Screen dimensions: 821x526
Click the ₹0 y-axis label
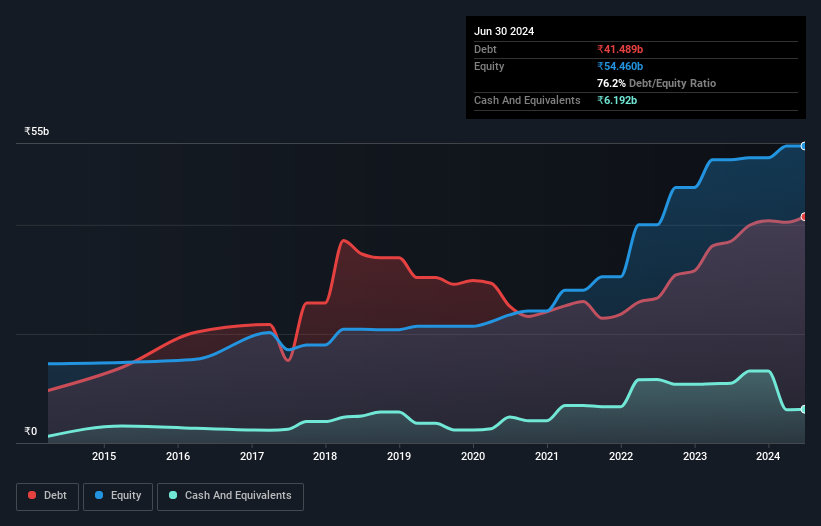tap(31, 431)
